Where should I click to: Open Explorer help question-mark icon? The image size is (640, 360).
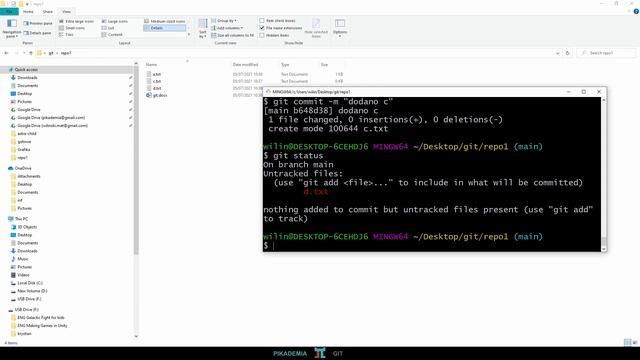636,11
